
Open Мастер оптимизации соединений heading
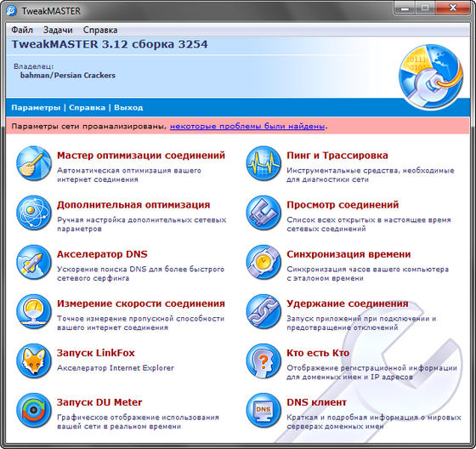[x=141, y=156]
